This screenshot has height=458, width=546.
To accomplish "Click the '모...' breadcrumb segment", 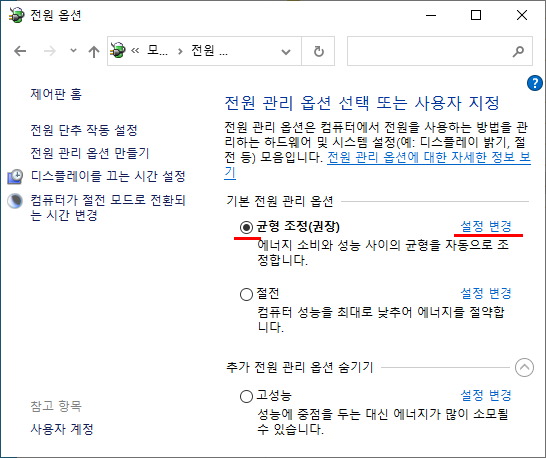I will pos(157,51).
